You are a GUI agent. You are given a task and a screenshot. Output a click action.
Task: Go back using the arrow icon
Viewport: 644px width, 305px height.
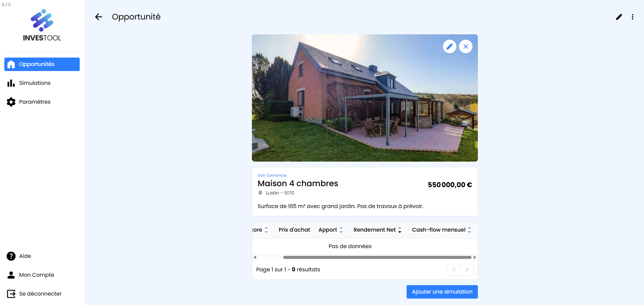coord(99,17)
